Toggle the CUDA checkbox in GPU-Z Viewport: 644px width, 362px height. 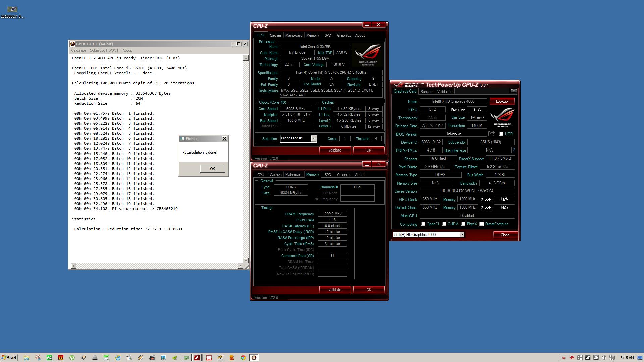point(444,224)
